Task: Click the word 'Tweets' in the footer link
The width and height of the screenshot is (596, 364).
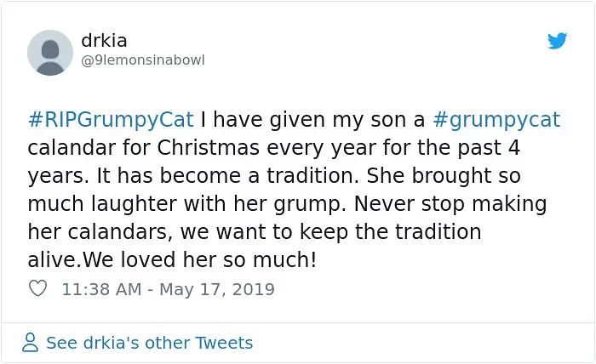Action: pos(224,343)
